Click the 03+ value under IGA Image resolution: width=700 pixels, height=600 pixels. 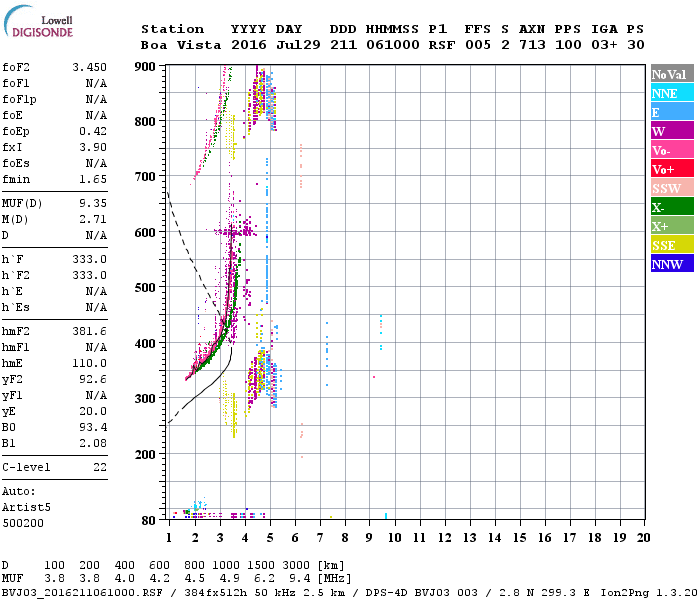pyautogui.click(x=604, y=45)
